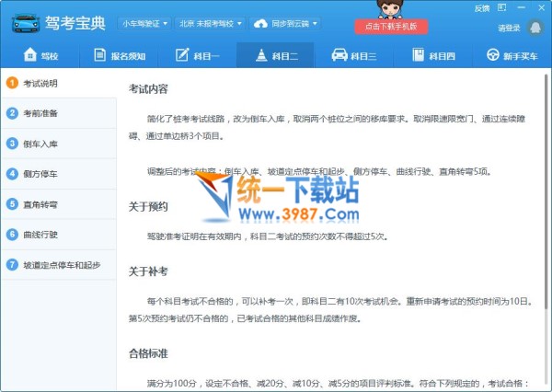The width and height of the screenshot is (552, 392).
Task: Click the user avatar icon
Action: [x=535, y=27]
